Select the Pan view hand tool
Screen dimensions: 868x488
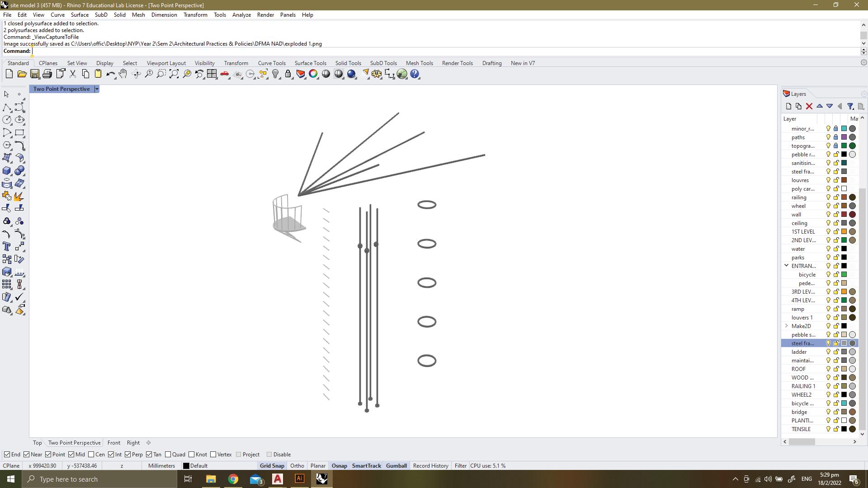click(x=123, y=74)
